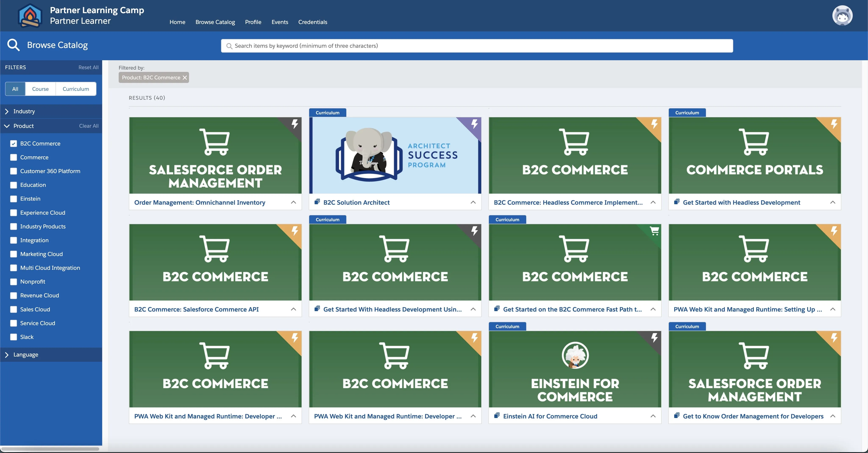Image resolution: width=868 pixels, height=453 pixels.
Task: Toggle the chevron on Einstein AI for Commerce Cloud
Action: click(653, 416)
